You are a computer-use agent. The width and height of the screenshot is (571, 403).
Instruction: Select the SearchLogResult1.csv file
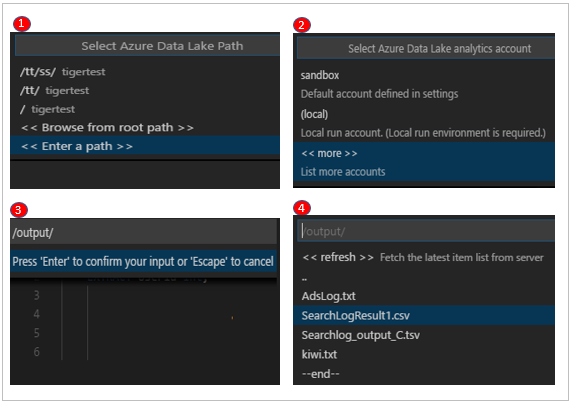tap(424, 315)
